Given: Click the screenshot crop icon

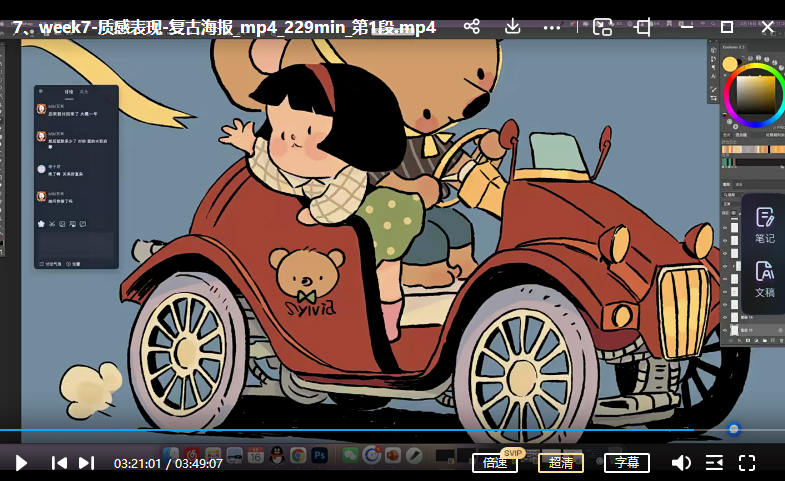Looking at the screenshot, I should 643,27.
